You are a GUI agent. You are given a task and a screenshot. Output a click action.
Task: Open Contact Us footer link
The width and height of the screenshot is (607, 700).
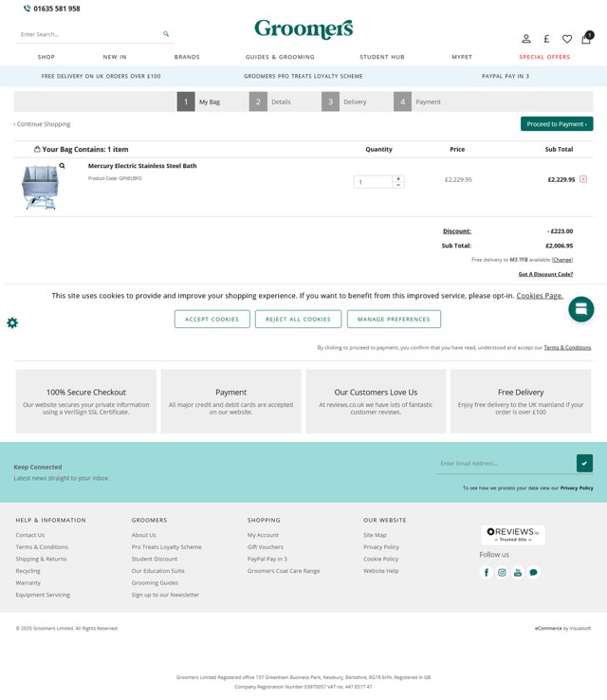(x=30, y=535)
